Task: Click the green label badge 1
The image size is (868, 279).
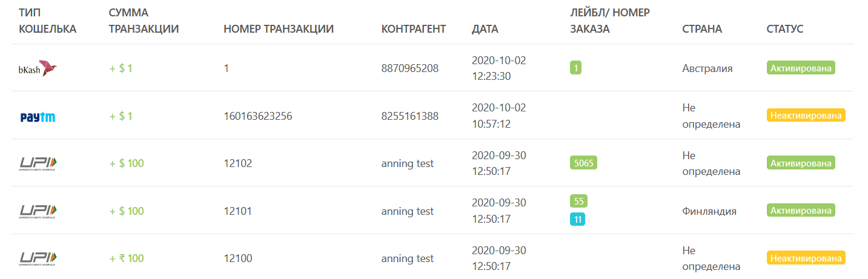Action: [575, 68]
